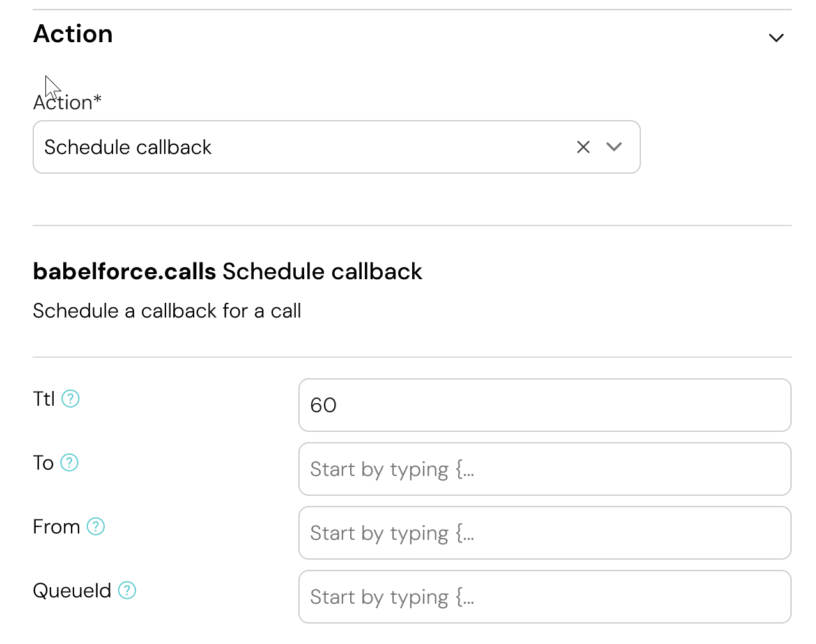Click the Ttl label text
The width and height of the screenshot is (816, 644).
tap(43, 399)
